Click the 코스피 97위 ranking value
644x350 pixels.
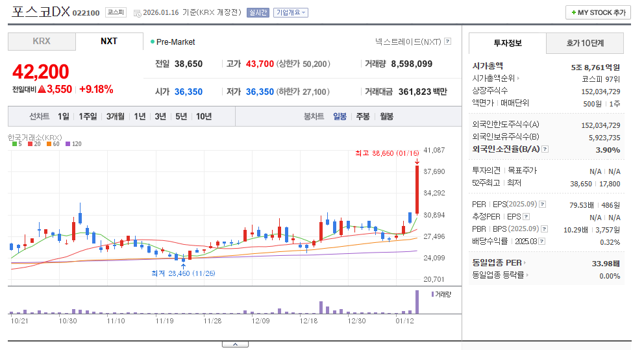tap(601, 79)
